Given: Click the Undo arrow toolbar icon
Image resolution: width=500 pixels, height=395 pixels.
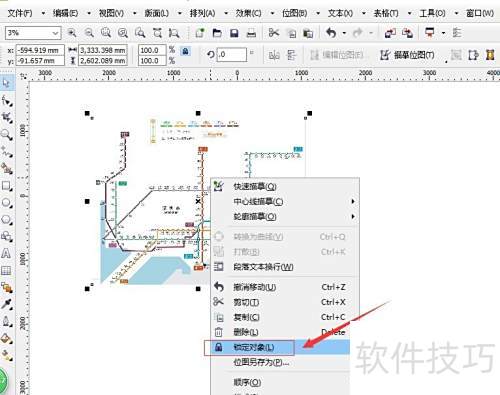Looking at the screenshot, I should (x=331, y=33).
